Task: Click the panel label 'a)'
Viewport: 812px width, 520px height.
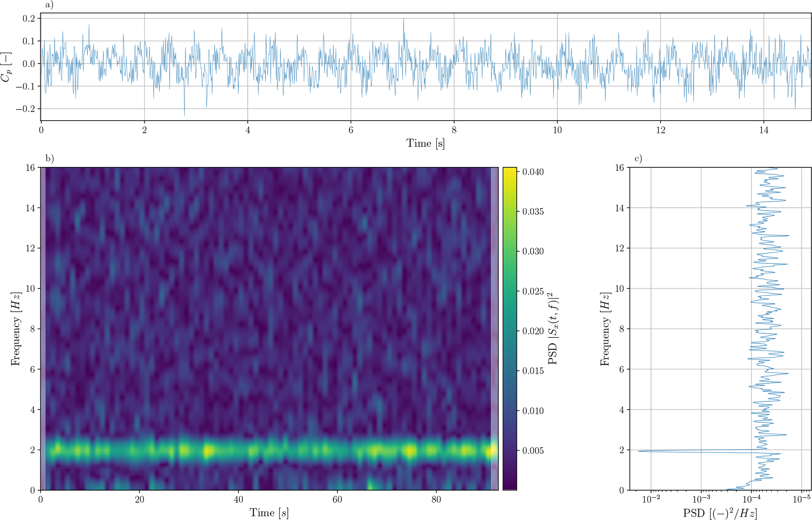Action: (x=49, y=5)
